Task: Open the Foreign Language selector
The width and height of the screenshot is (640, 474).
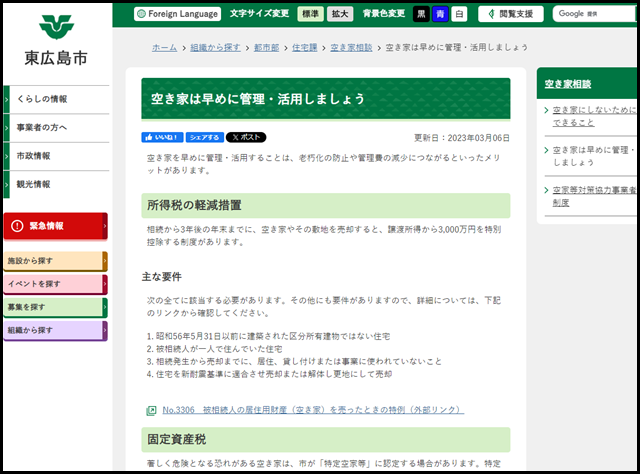Action: tap(178, 14)
